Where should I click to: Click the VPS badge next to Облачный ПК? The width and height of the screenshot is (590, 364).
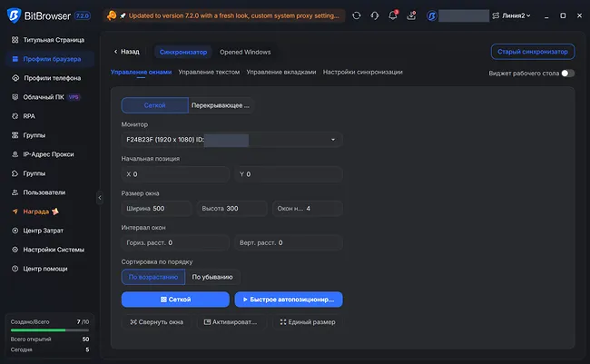click(74, 97)
